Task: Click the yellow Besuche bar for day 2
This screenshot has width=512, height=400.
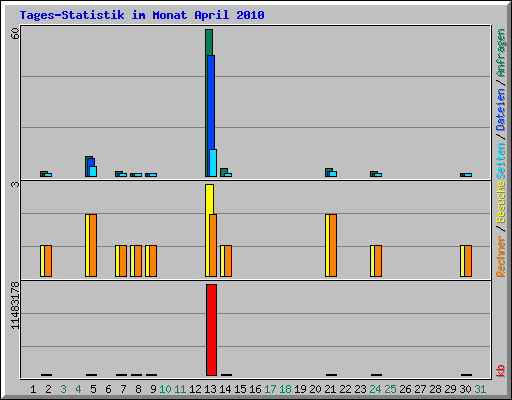Action: (x=42, y=261)
